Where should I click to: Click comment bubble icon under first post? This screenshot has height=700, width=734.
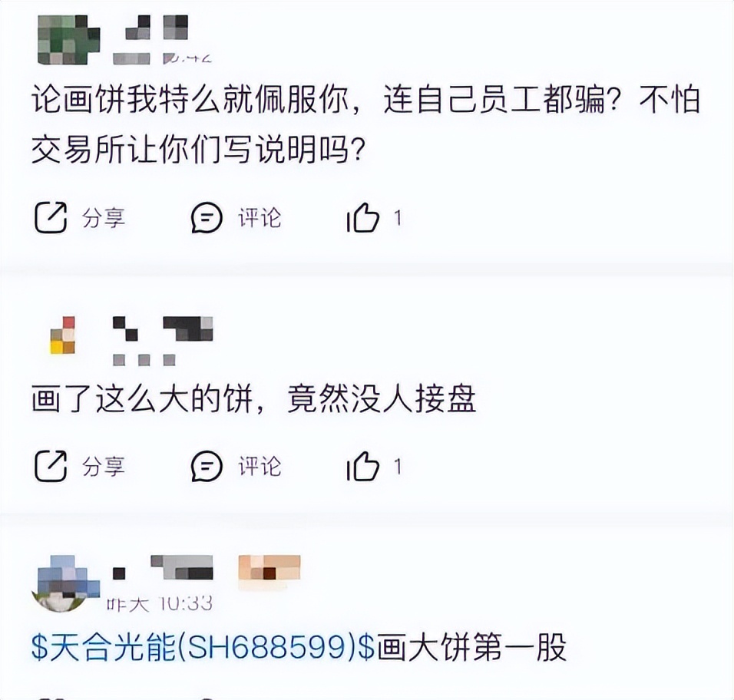pos(207,217)
